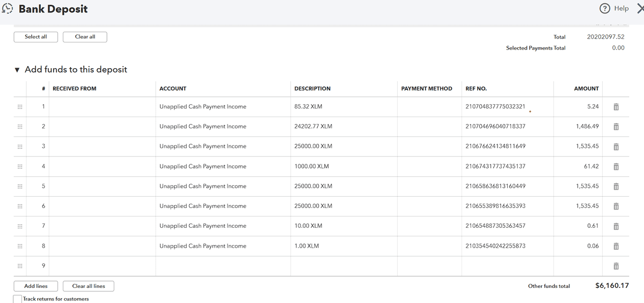Collapse Add funds to this deposit section

point(18,70)
